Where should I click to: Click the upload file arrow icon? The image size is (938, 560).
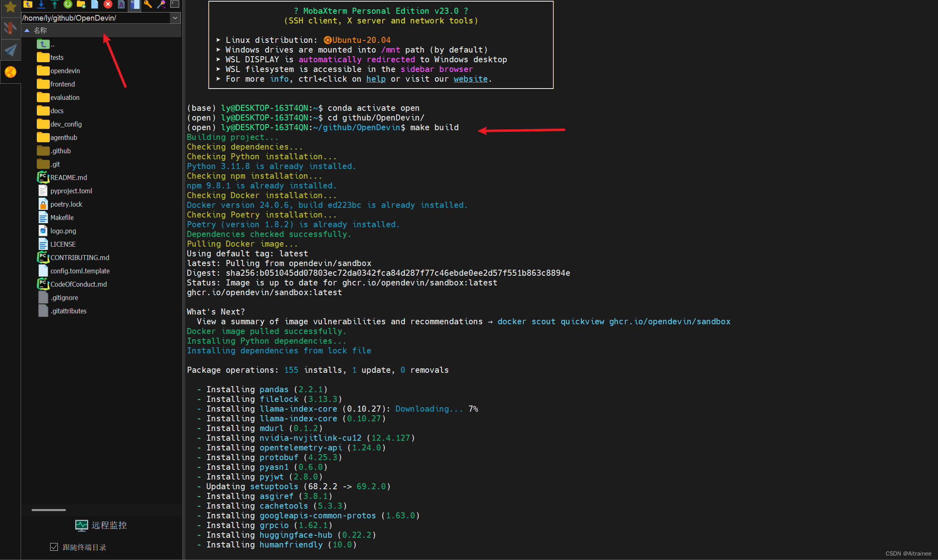coord(54,4)
